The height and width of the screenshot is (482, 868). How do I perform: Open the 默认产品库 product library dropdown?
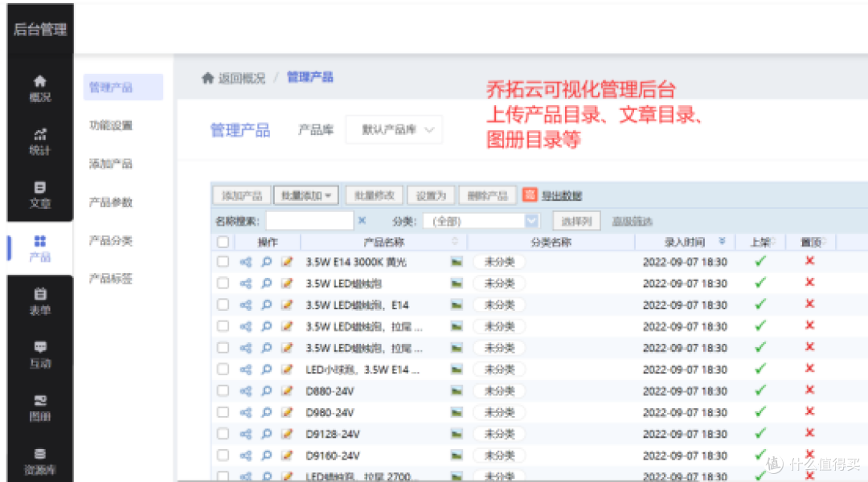(394, 129)
